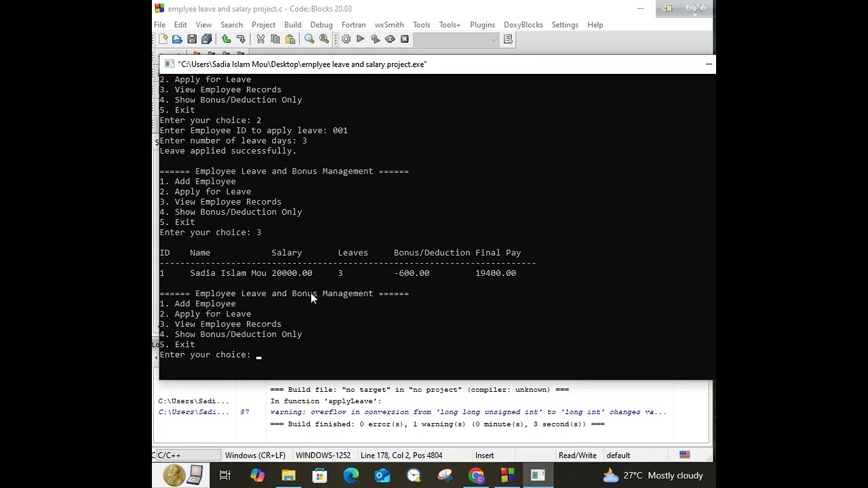Open the Tools+ menu
The width and height of the screenshot is (868, 488).
coord(450,24)
